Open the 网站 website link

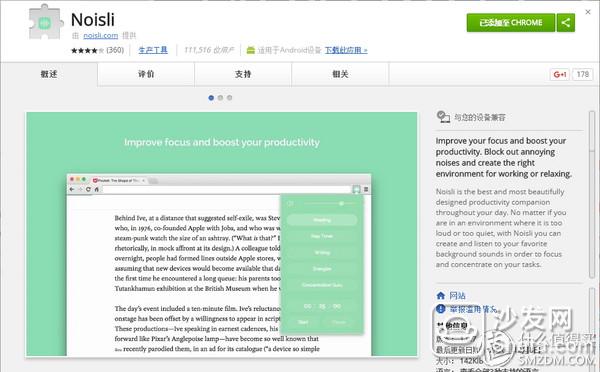coord(457,296)
